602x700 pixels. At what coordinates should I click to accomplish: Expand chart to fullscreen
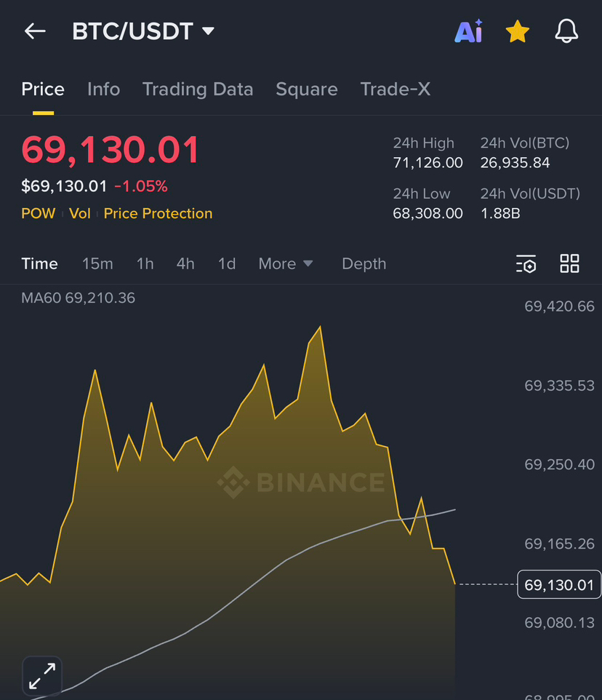click(x=42, y=676)
